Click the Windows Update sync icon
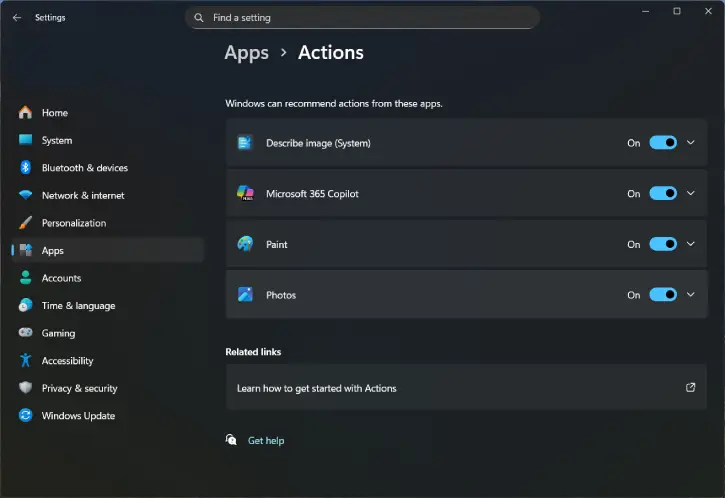 pyautogui.click(x=25, y=415)
